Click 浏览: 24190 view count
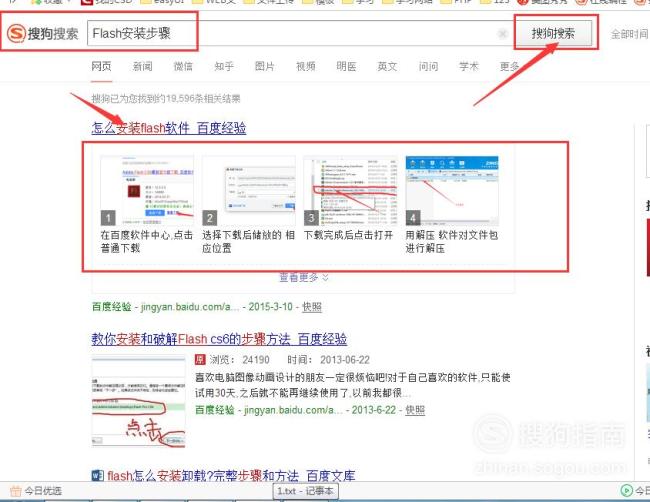 [239, 360]
